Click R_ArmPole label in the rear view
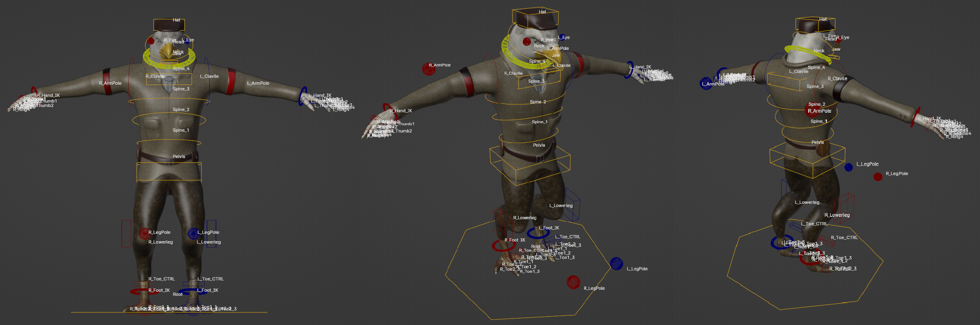This screenshot has height=325, width=980. coord(820,111)
